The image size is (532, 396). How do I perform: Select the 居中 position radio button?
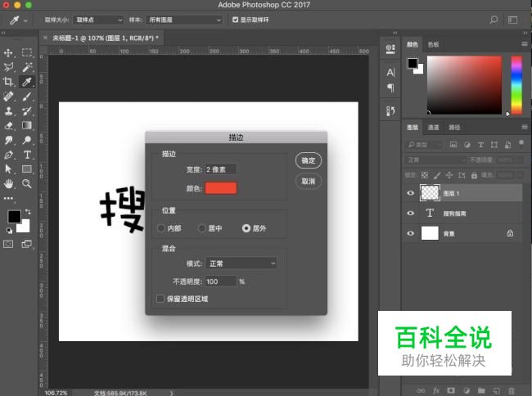pos(202,228)
